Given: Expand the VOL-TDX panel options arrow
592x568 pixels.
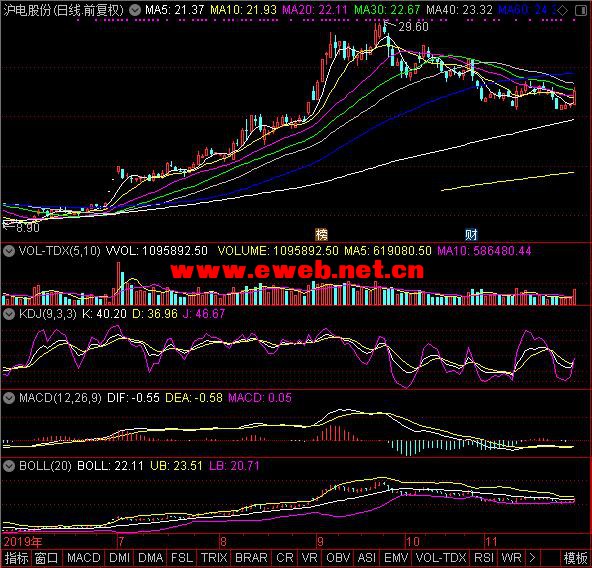Looking at the screenshot, I should tap(9, 251).
